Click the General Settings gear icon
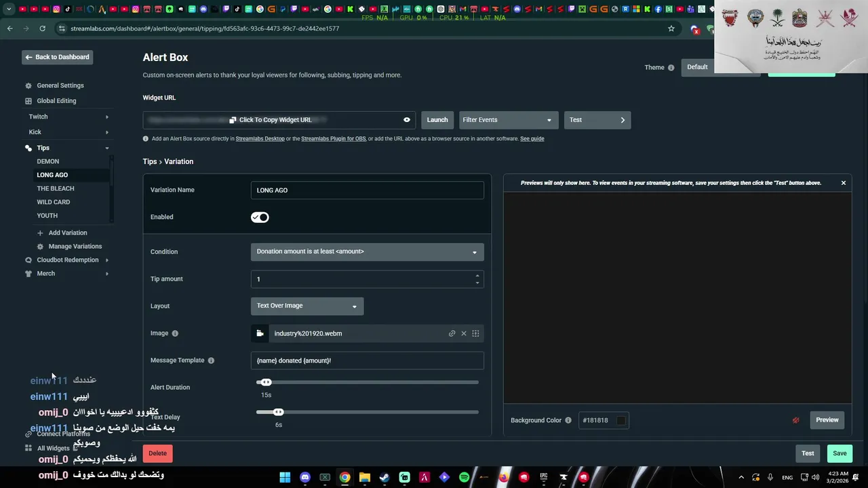This screenshot has height=488, width=868. click(28, 86)
